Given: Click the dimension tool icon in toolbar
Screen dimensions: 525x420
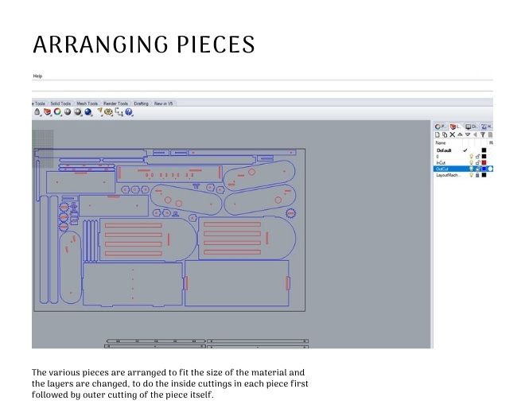Looking at the screenshot, I should click(119, 112).
